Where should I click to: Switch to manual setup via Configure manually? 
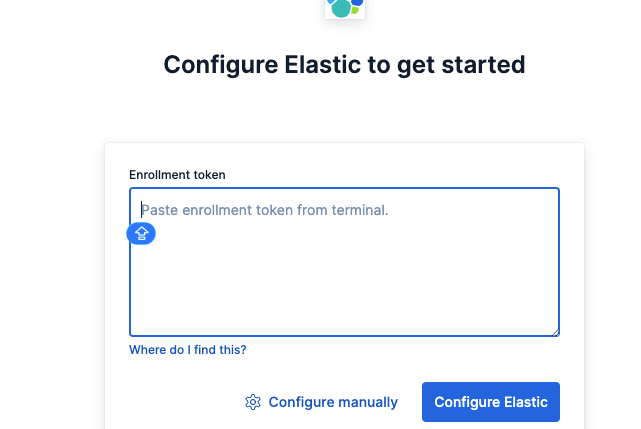point(332,402)
